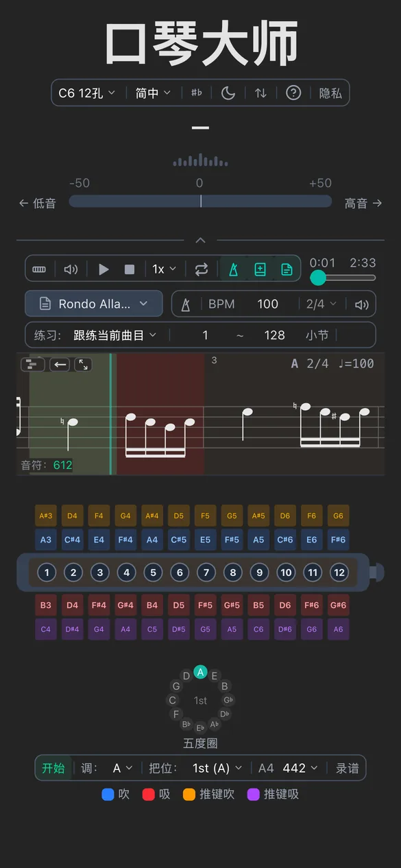Screen dimensions: 401x868
Task: Enable 隐私 privacy mode
Action: pyautogui.click(x=330, y=93)
